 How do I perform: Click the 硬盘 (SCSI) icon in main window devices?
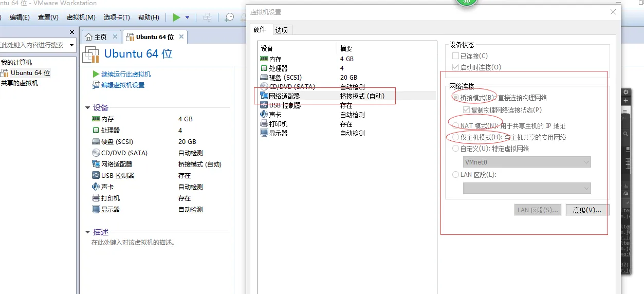(x=96, y=141)
